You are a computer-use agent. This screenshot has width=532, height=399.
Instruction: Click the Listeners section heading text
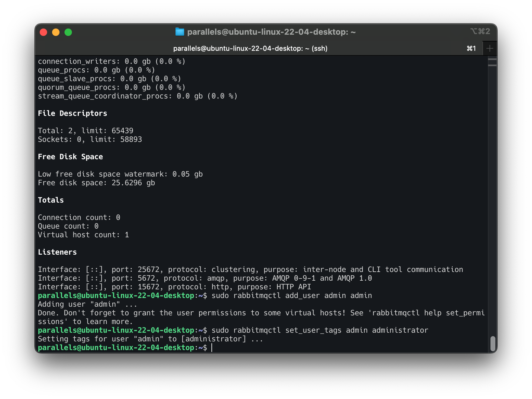click(57, 252)
